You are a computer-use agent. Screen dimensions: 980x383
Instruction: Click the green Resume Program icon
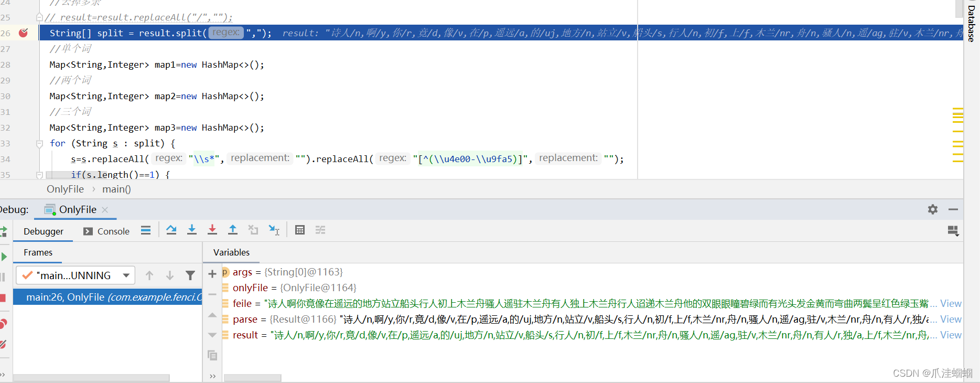tap(4, 257)
